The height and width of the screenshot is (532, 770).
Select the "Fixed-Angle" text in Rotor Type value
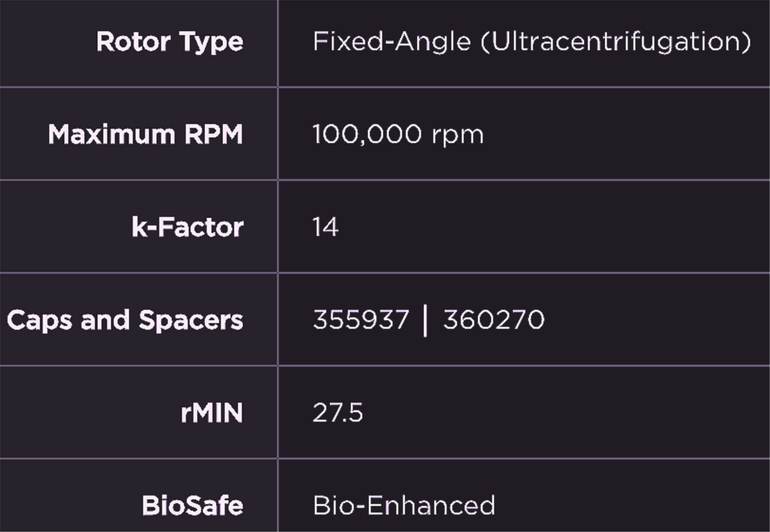392,42
